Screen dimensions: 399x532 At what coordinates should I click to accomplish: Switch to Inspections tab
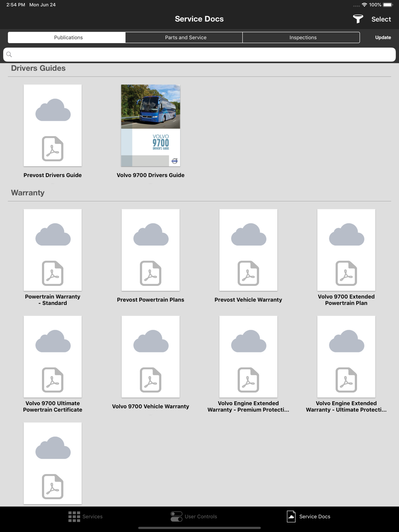tap(301, 37)
